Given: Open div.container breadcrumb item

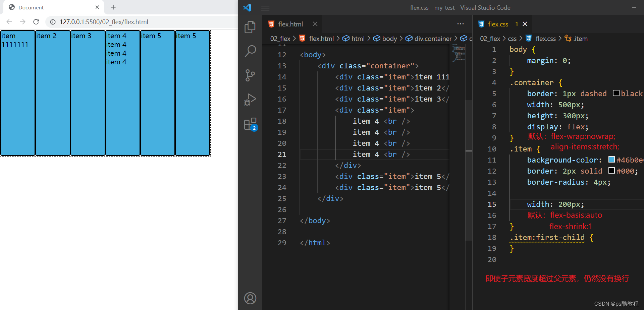Looking at the screenshot, I should pos(428,39).
